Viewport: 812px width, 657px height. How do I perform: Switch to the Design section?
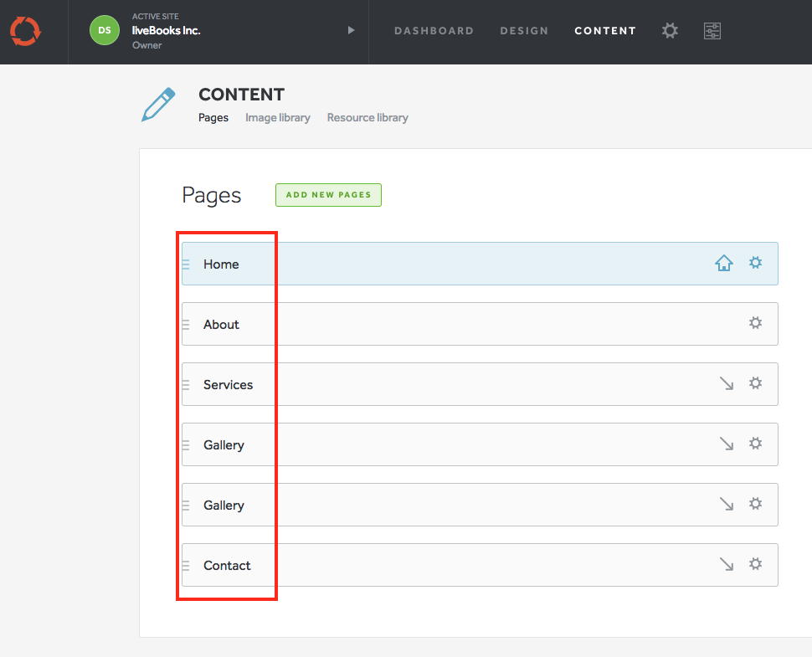click(x=524, y=31)
